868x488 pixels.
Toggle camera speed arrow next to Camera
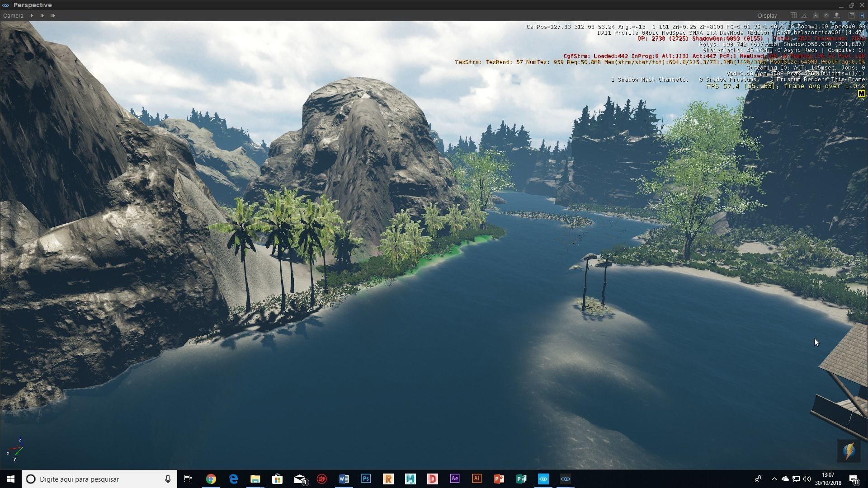pos(32,15)
